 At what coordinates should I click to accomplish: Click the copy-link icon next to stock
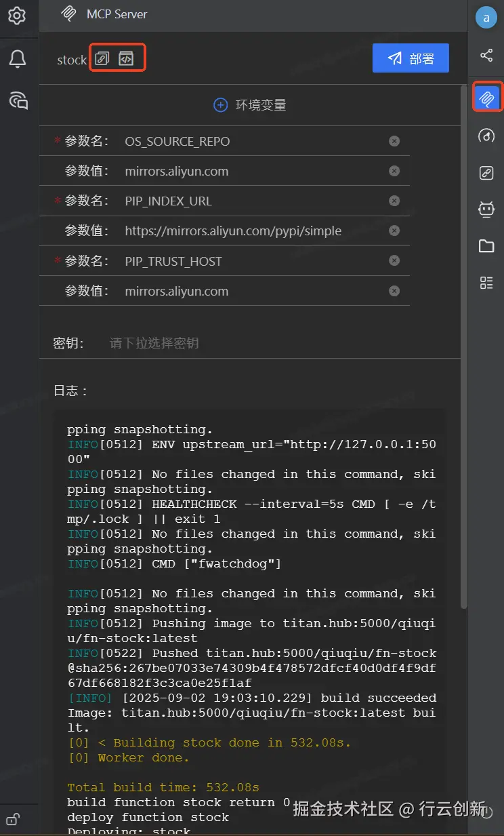click(x=102, y=59)
